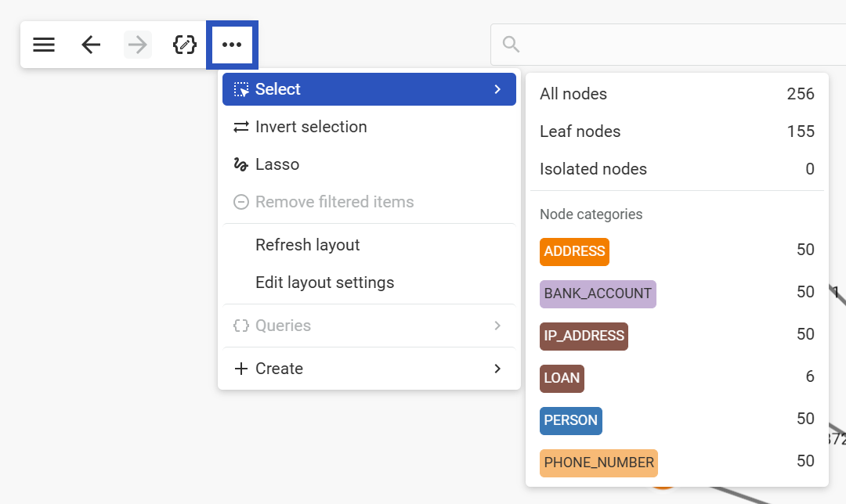Screen dimensions: 846x504
Task: Choose the Lasso selection tool
Action: [277, 164]
